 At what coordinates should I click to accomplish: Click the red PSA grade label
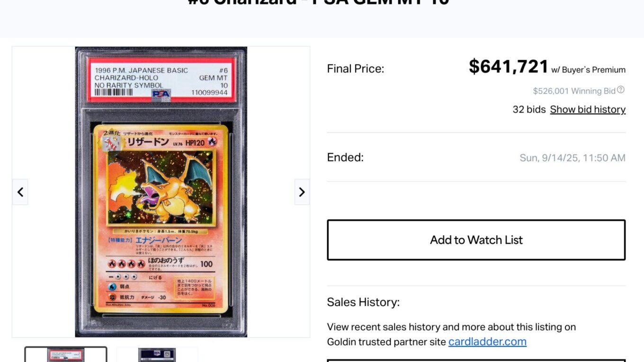161,79
